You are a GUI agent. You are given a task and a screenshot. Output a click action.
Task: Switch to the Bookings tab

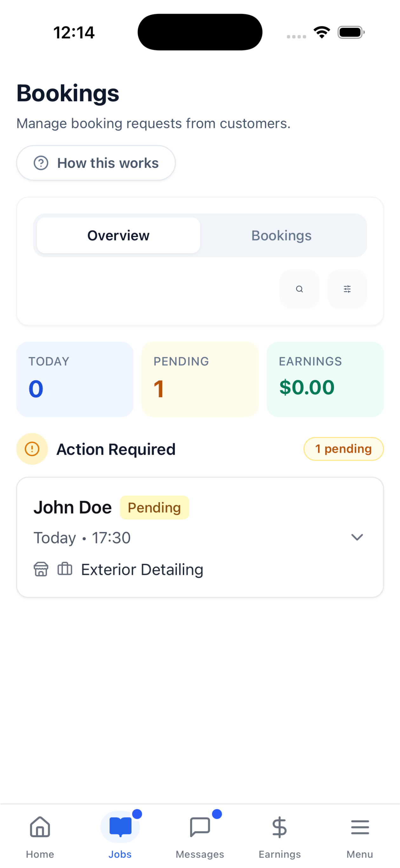(x=281, y=235)
